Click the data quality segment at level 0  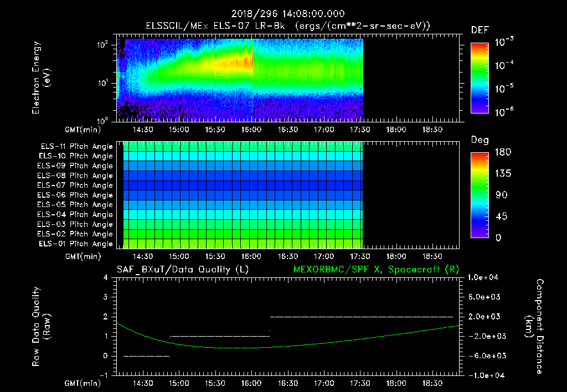coord(146,356)
